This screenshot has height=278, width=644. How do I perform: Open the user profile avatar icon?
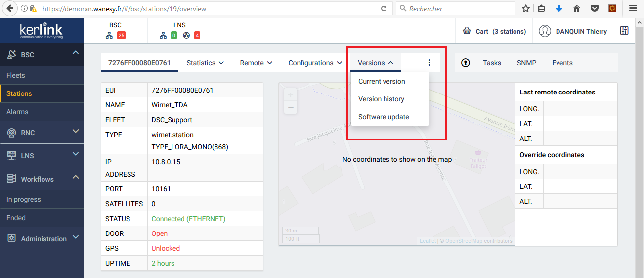(545, 31)
